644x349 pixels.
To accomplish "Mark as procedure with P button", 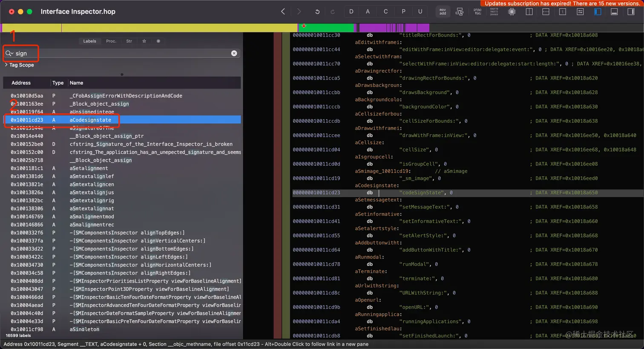I will (x=403, y=12).
